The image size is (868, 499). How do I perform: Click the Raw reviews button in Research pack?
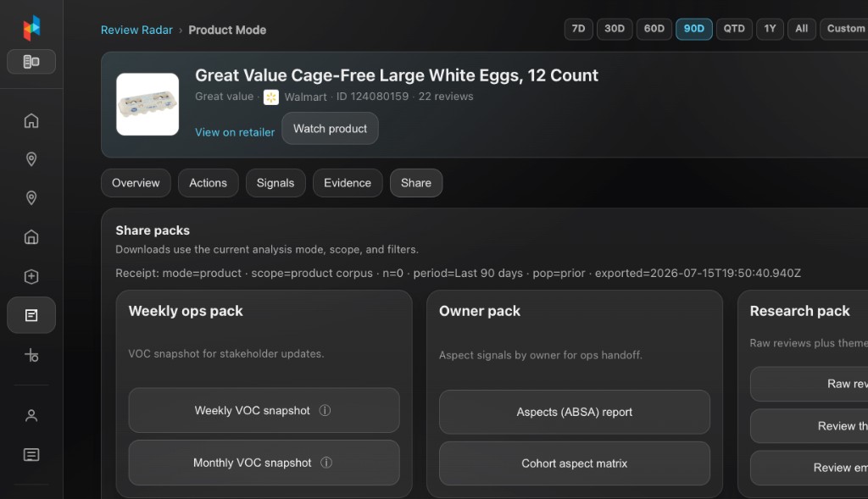coord(810,384)
